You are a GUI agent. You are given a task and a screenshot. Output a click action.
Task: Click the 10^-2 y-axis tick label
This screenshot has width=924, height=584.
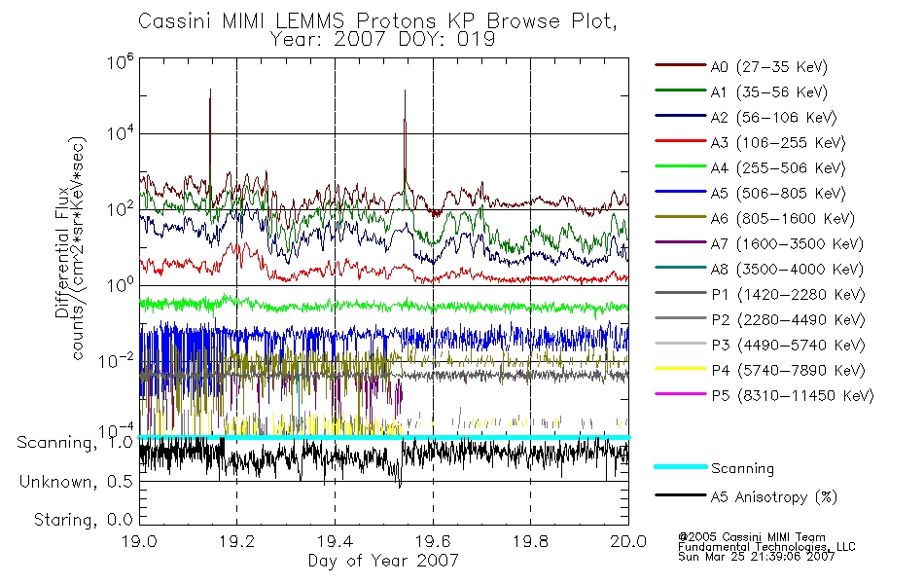tap(116, 360)
